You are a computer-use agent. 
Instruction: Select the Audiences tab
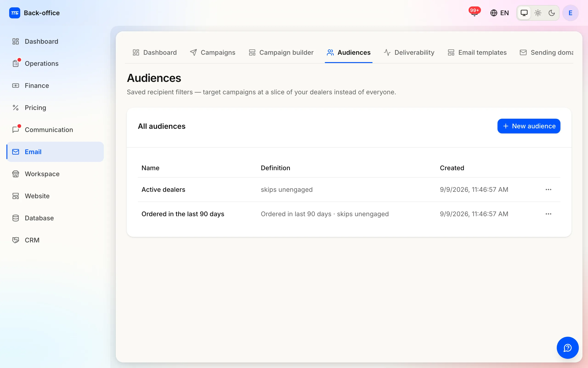pyautogui.click(x=349, y=52)
